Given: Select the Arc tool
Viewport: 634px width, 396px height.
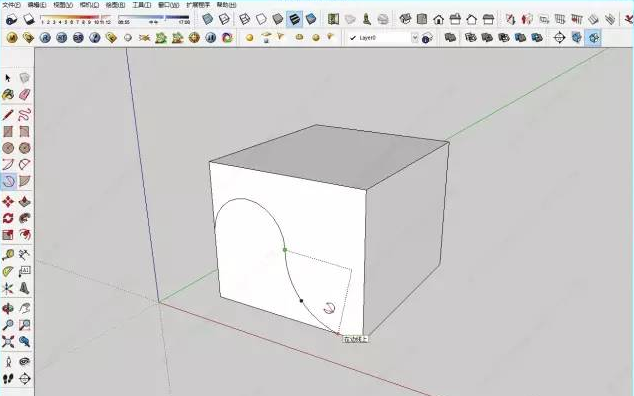Looking at the screenshot, I should [8, 165].
